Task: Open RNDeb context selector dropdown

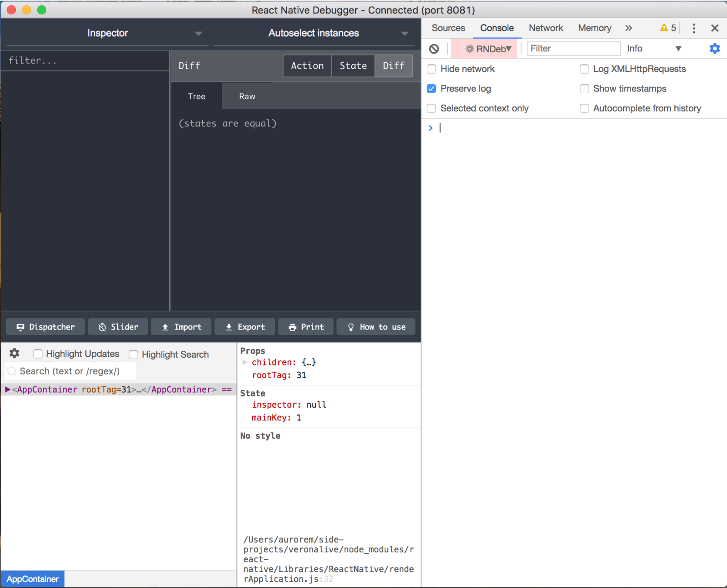Action: [484, 49]
